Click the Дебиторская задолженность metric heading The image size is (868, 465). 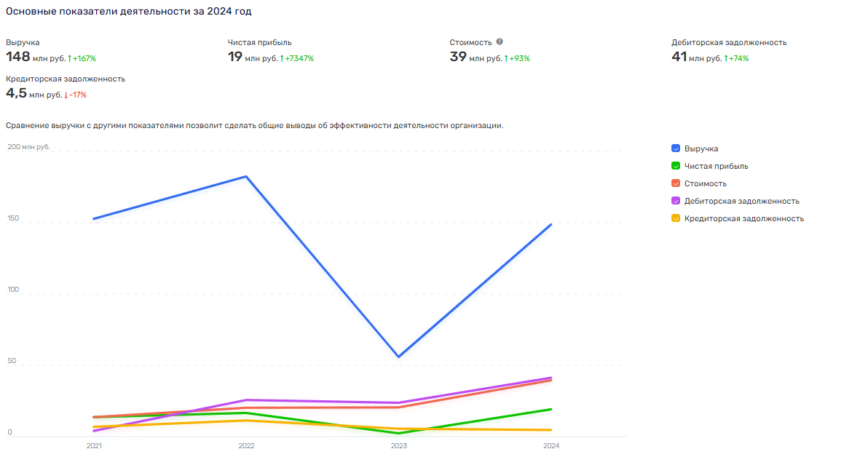click(729, 42)
